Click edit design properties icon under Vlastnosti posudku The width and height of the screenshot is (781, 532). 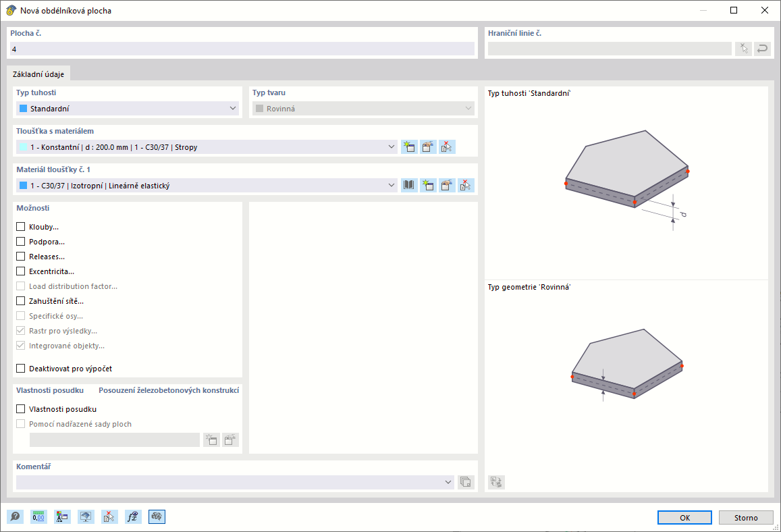click(x=231, y=440)
